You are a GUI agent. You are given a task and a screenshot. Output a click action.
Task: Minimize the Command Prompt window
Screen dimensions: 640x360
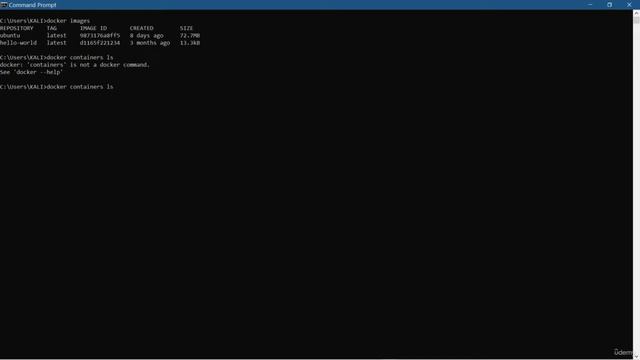point(590,5)
